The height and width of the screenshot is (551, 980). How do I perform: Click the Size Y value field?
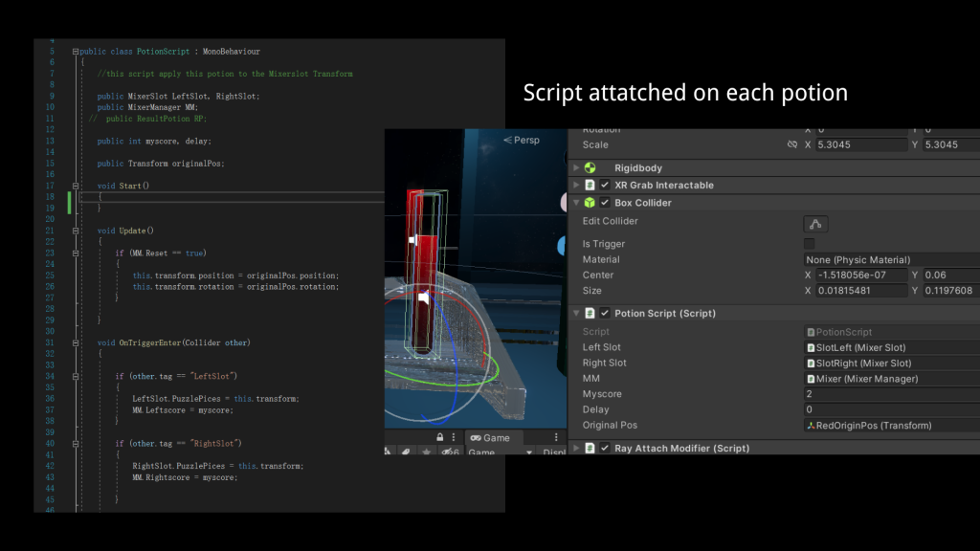tap(951, 291)
